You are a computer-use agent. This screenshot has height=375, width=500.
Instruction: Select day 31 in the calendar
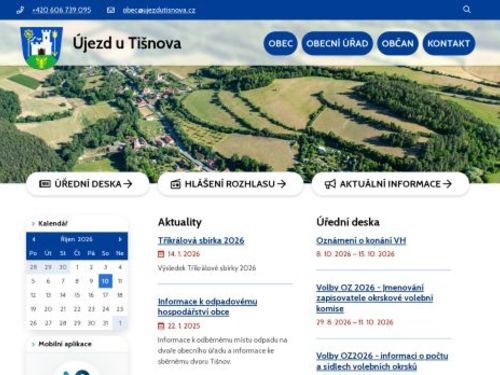pos(106,323)
